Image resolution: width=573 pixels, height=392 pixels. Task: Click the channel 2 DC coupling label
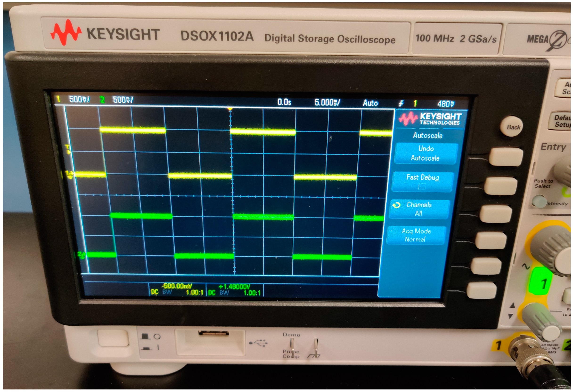[x=212, y=292]
